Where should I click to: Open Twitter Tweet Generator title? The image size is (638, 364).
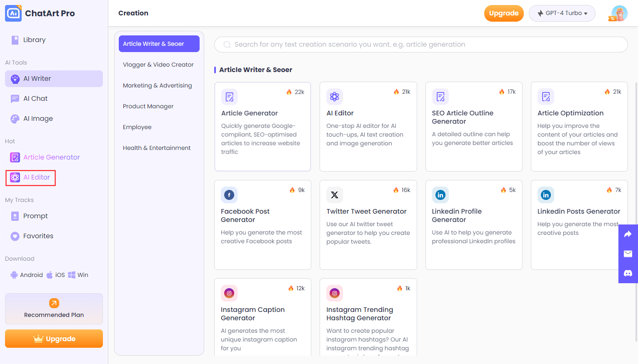coord(366,212)
